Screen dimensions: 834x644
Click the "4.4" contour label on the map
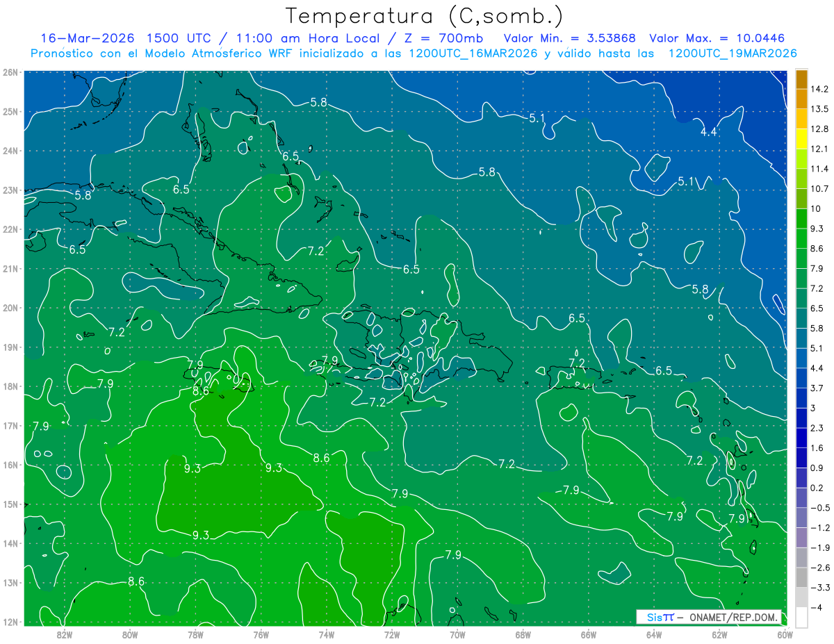(x=708, y=132)
